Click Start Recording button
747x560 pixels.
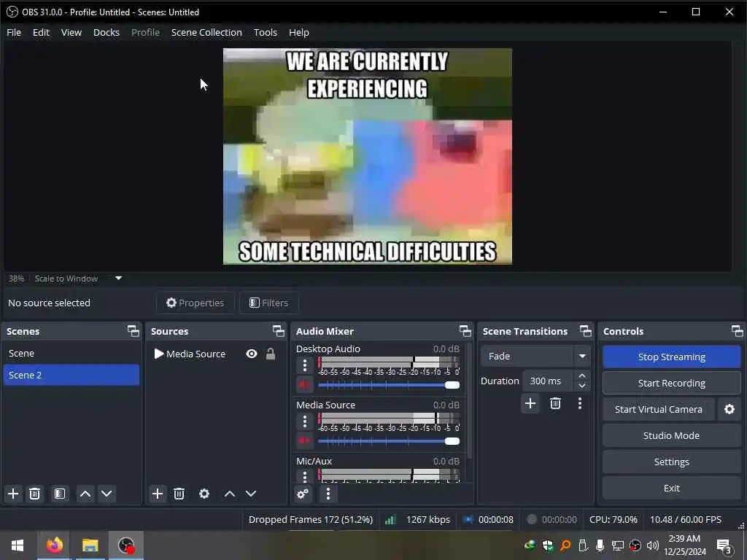[x=672, y=383]
